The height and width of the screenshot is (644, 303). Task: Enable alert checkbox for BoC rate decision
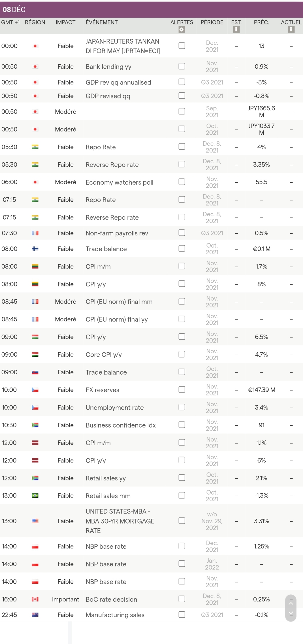point(182,599)
